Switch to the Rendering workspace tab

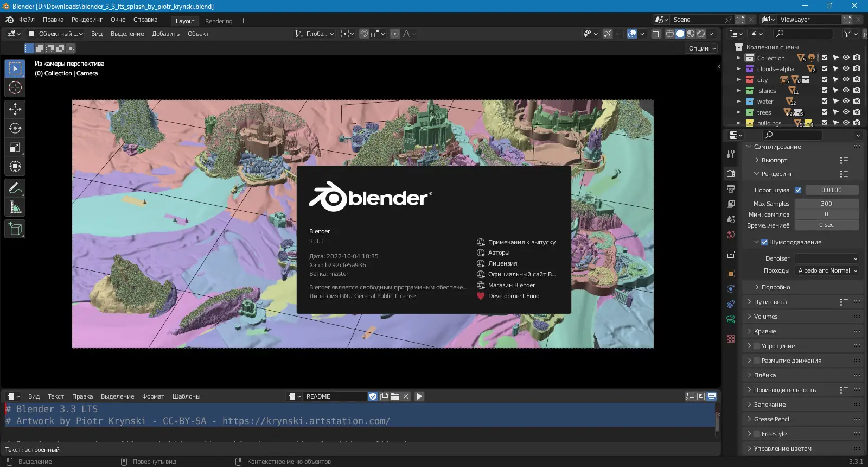[219, 21]
